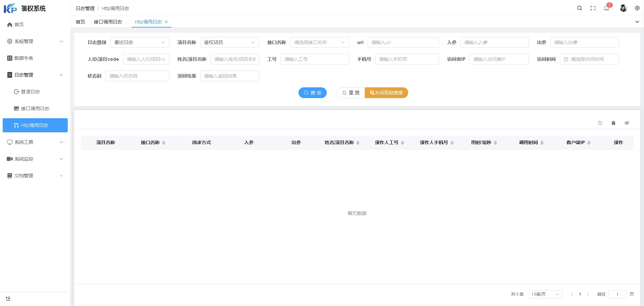Click the user avatar picture
Screen dimensions: 644x306
point(623,8)
